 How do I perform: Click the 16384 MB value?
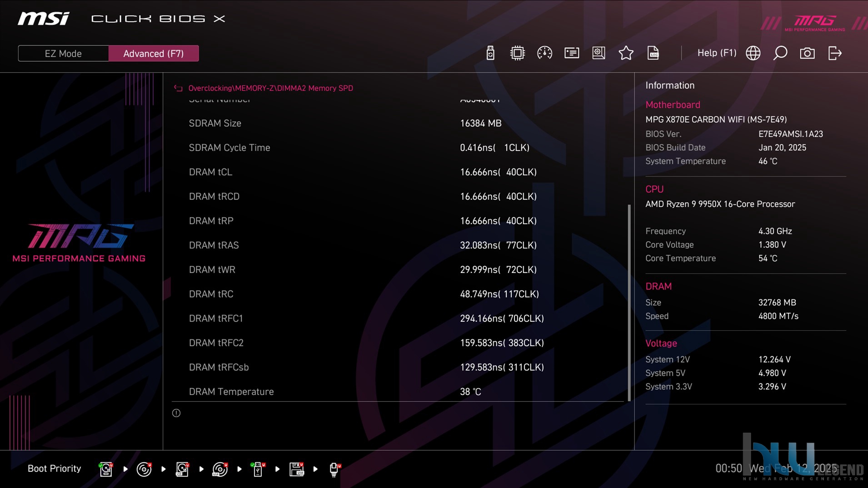480,124
